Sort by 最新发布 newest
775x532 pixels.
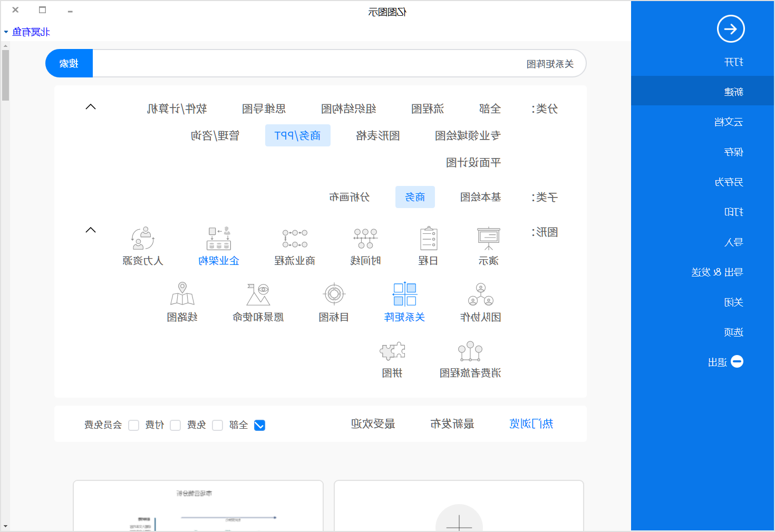pyautogui.click(x=452, y=423)
